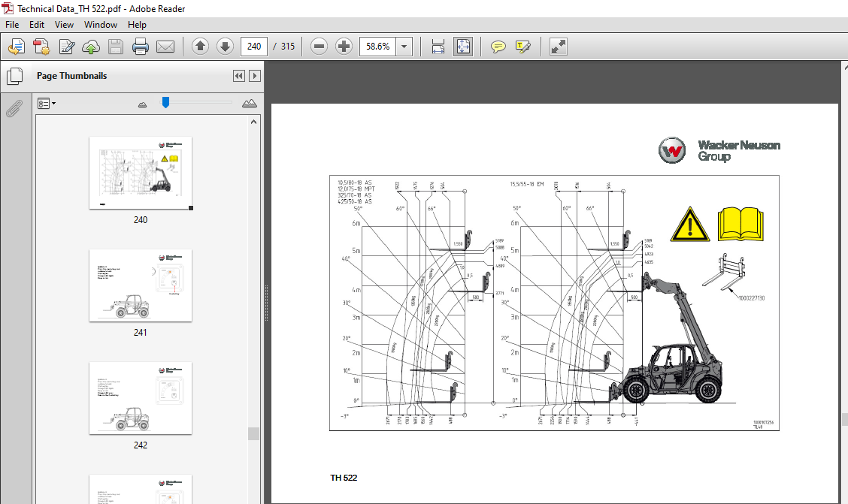The width and height of the screenshot is (848, 504).
Task: Click the Sign or fill document icon
Action: coord(66,47)
